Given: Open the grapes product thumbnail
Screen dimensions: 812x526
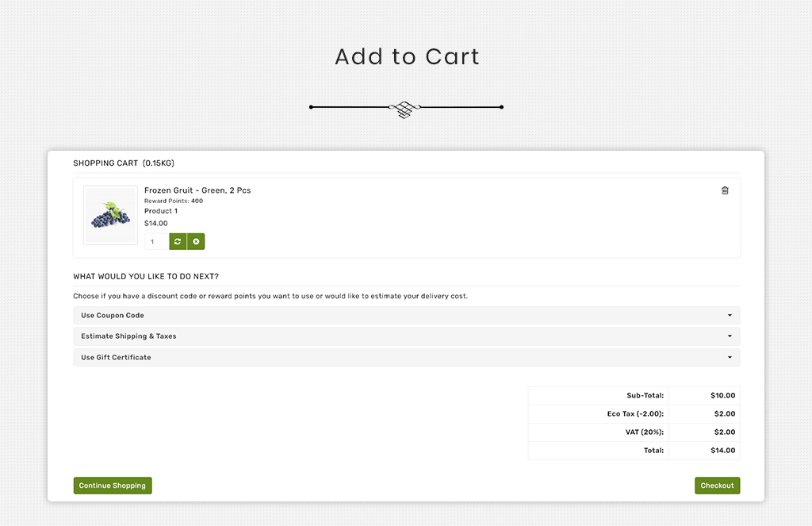Looking at the screenshot, I should pos(111,216).
